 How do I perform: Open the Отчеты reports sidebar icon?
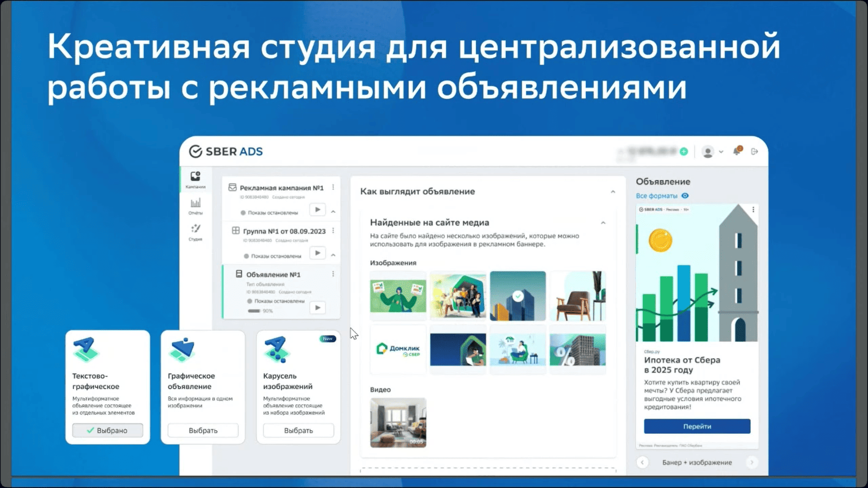pos(195,206)
